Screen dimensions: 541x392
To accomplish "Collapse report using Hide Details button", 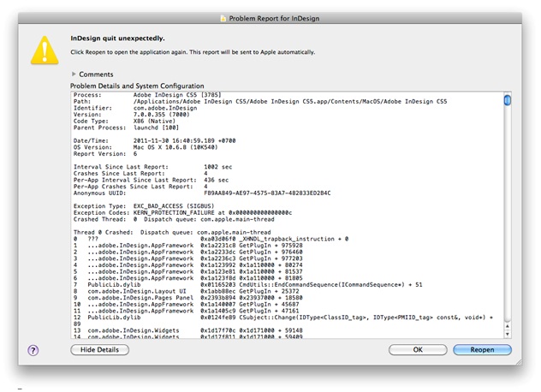I will click(x=99, y=350).
